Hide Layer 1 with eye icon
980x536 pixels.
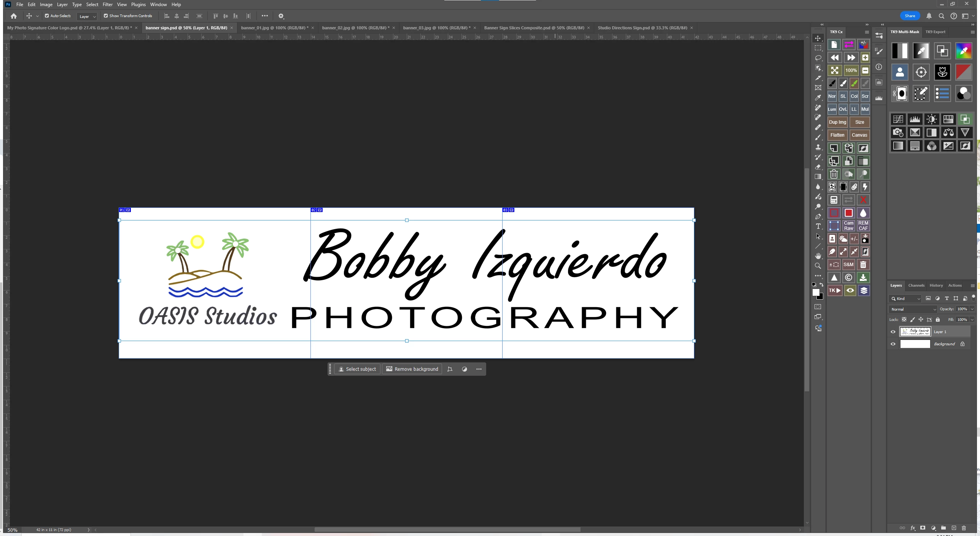pyautogui.click(x=893, y=332)
